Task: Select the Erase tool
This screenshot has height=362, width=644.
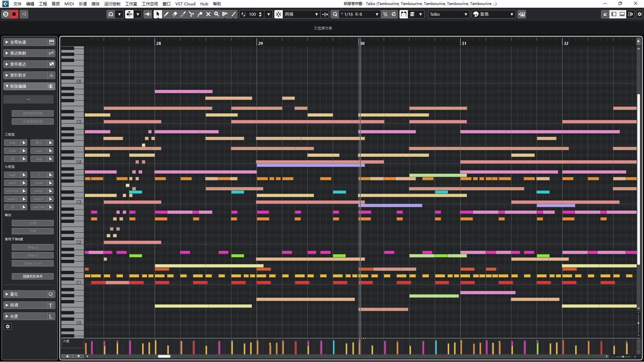Action: (x=174, y=14)
